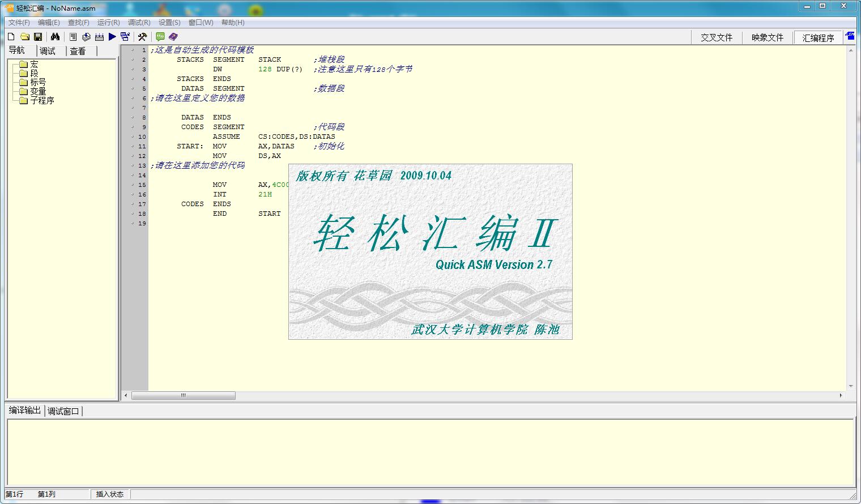The image size is (861, 504).
Task: Click the memory chip toolbar icon
Action: 99,37
